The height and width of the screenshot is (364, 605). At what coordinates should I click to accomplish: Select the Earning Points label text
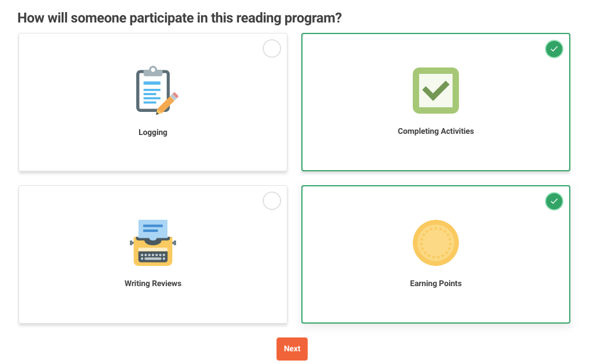436,283
